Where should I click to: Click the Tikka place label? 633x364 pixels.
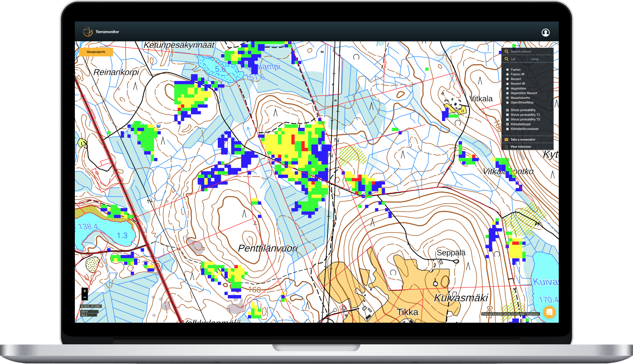tap(407, 312)
